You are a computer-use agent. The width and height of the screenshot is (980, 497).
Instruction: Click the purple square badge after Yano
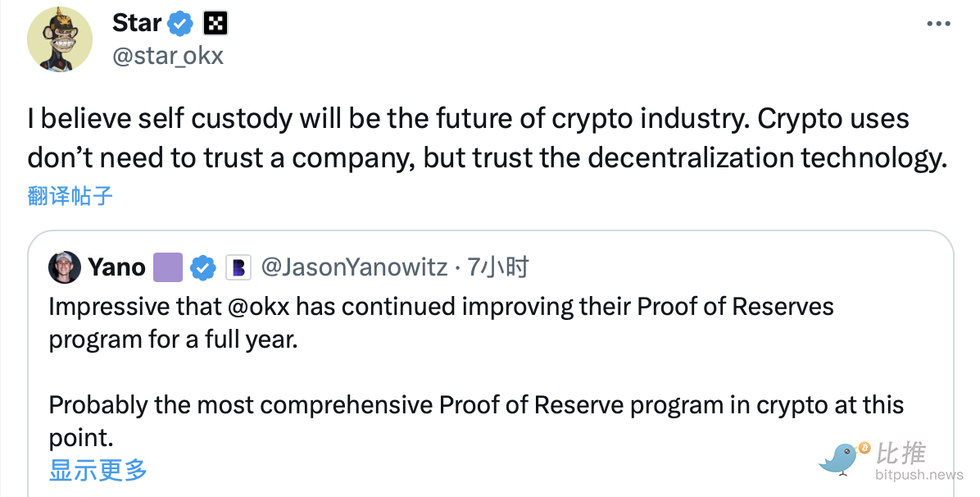click(168, 267)
